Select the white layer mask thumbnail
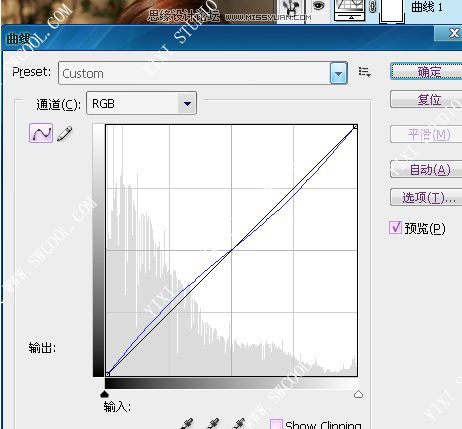Image resolution: width=462 pixels, height=429 pixels. (392, 11)
